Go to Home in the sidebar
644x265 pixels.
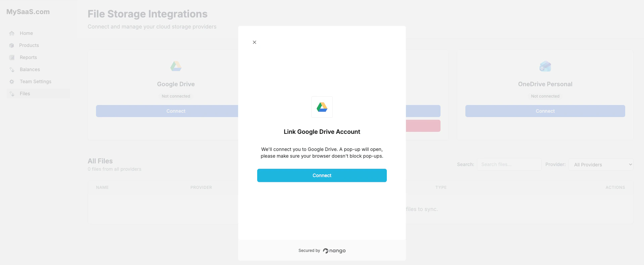coord(38,33)
